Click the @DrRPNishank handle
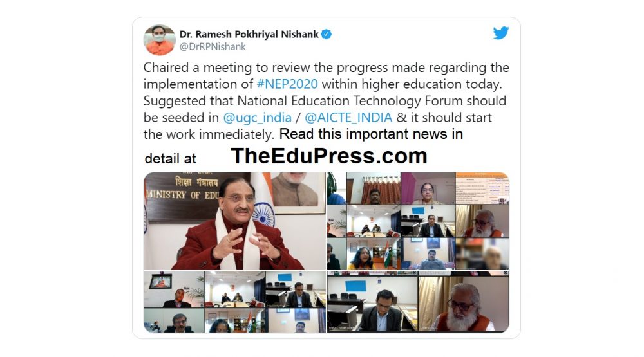Screen dimensions: 644x357 [x=213, y=47]
